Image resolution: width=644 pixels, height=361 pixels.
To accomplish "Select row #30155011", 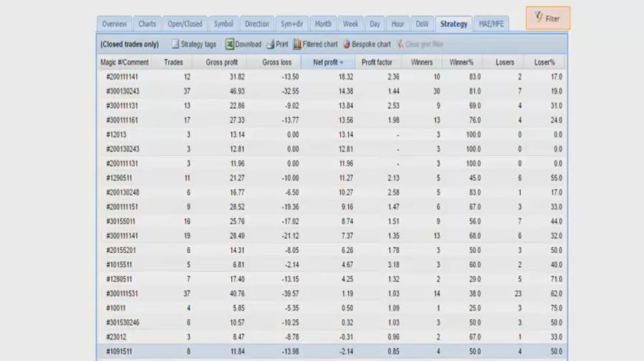I will point(332,222).
